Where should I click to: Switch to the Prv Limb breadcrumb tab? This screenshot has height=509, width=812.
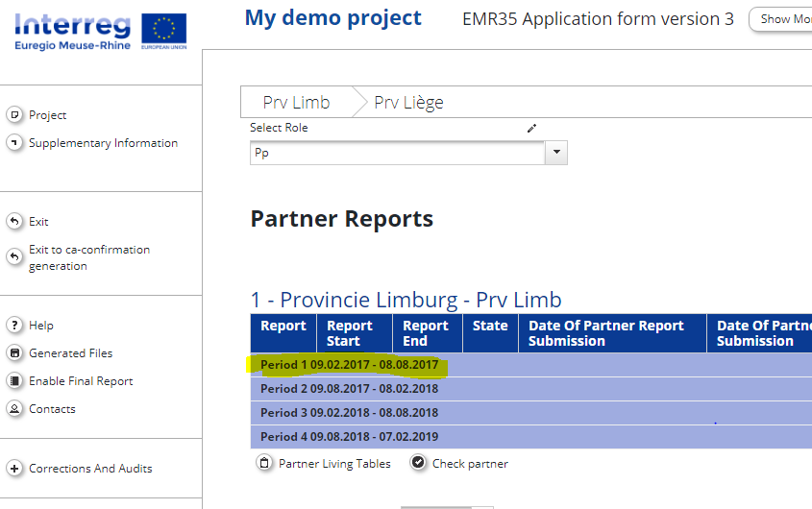296,103
